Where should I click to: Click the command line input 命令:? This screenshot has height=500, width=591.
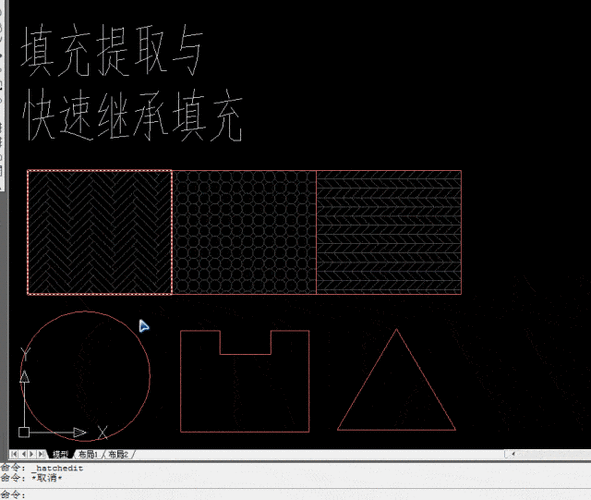296,494
